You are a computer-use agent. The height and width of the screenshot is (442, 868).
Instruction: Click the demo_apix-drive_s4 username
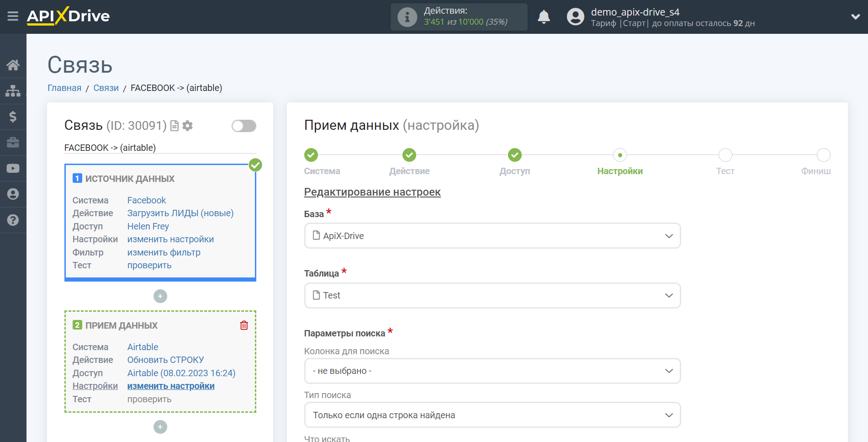click(x=635, y=12)
